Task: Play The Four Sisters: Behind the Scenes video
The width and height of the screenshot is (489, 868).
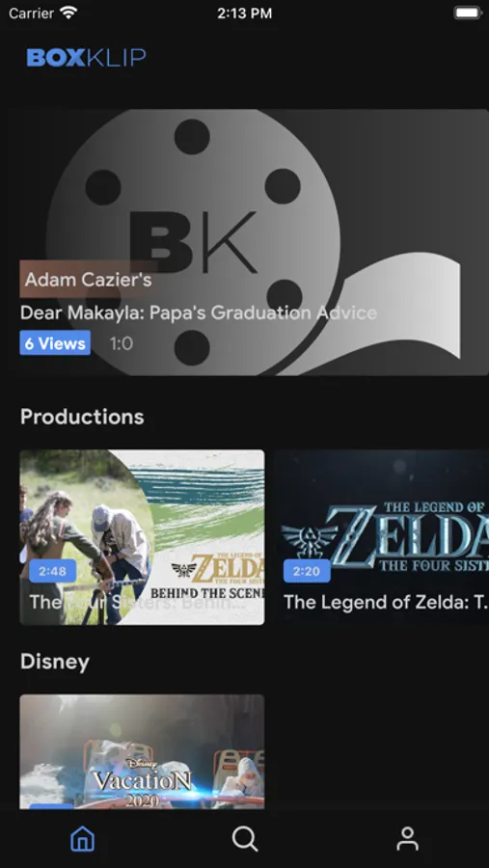Action: [x=142, y=537]
